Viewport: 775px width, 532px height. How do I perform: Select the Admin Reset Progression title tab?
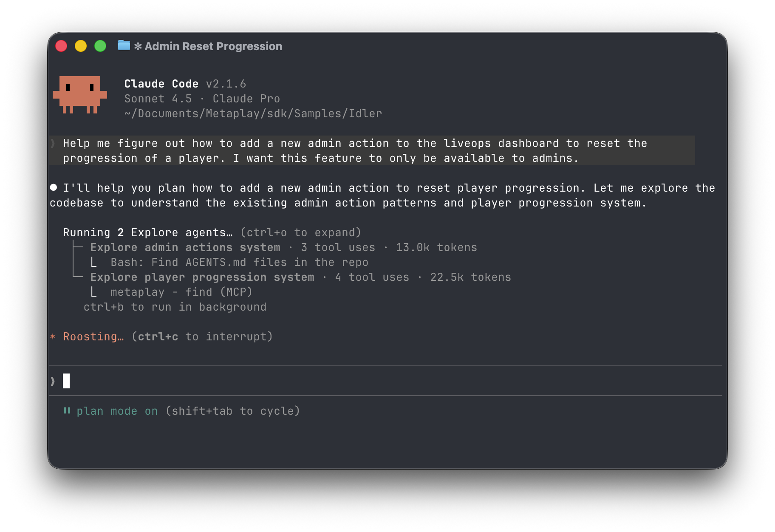[212, 46]
